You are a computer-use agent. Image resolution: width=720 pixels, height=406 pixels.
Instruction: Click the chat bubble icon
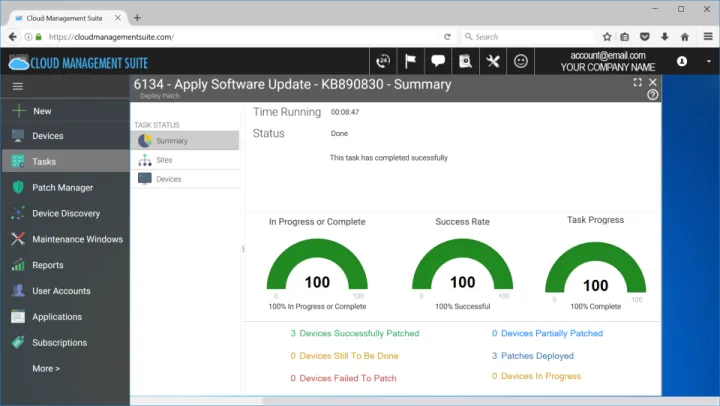[x=438, y=61]
